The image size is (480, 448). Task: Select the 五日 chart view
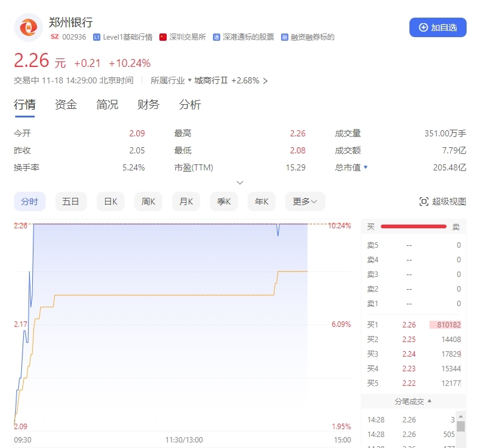[71, 201]
